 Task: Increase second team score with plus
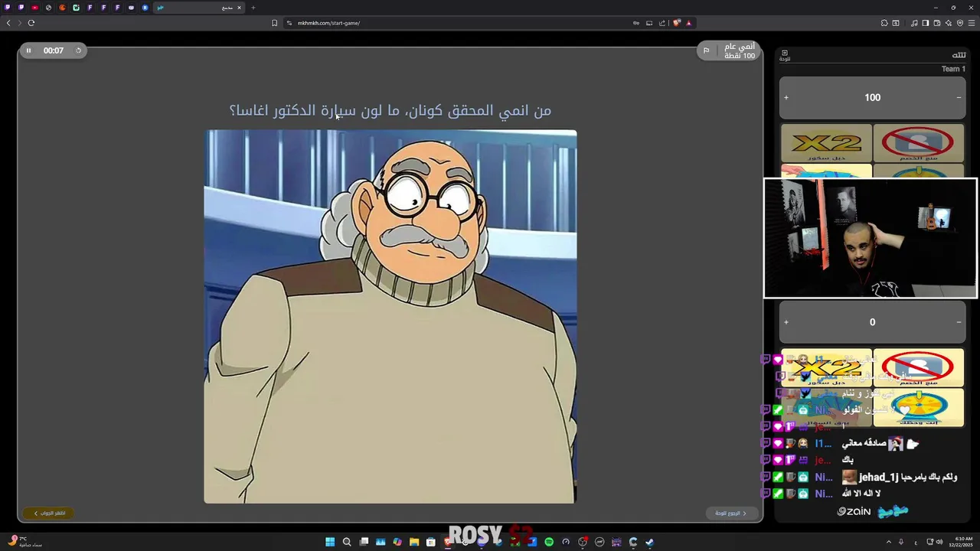coord(786,322)
